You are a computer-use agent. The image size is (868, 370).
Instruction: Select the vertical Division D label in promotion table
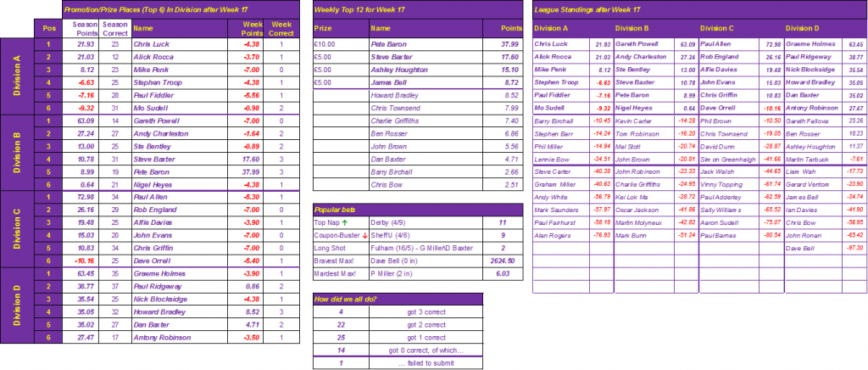coord(17,306)
